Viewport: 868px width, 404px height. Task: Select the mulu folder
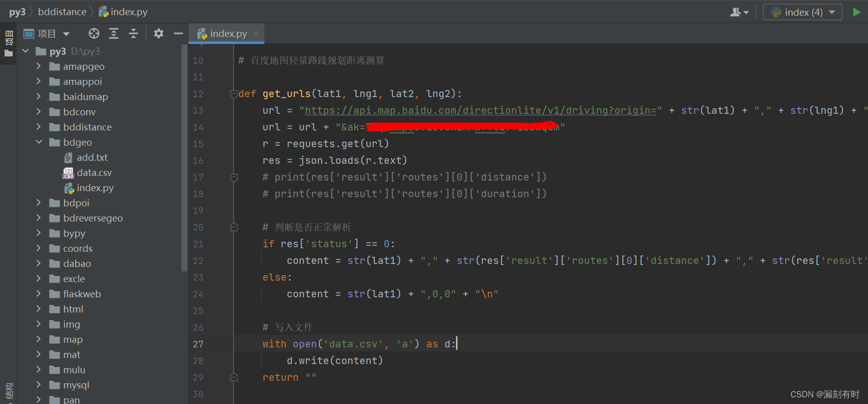tap(67, 370)
